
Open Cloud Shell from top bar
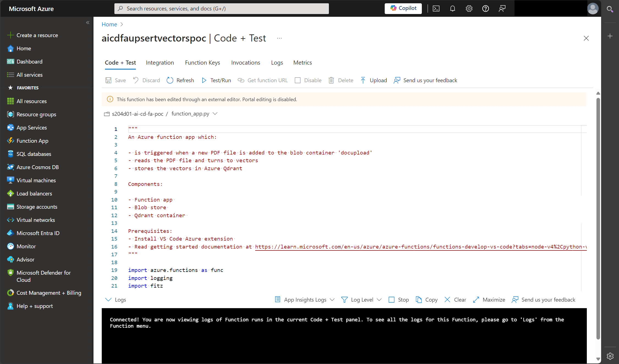pyautogui.click(x=436, y=9)
